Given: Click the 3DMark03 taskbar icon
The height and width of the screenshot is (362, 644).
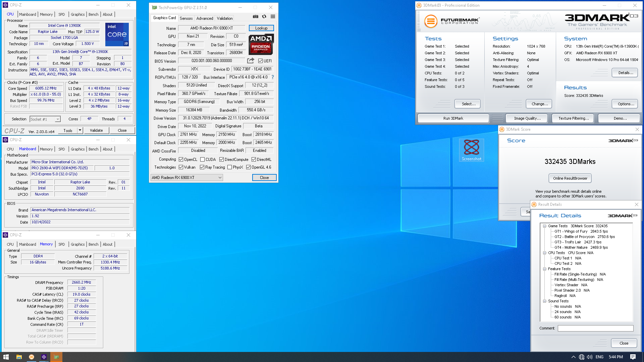Looking at the screenshot, I should 32,357.
